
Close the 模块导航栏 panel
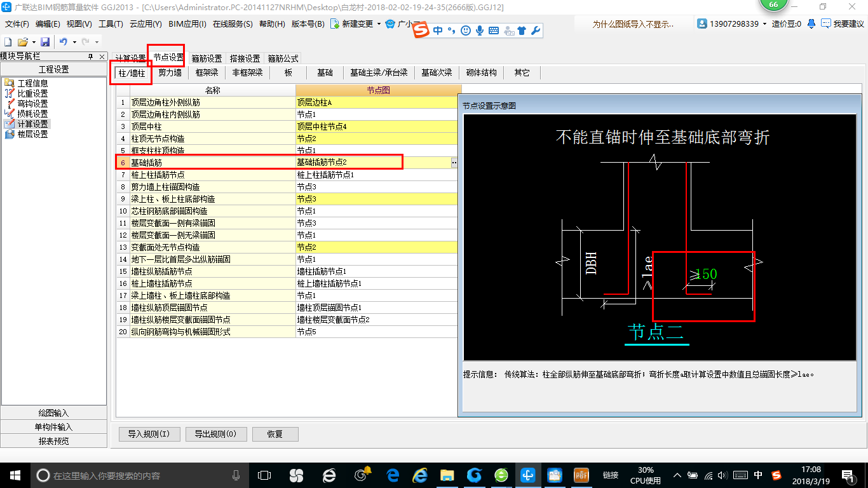[x=102, y=57]
